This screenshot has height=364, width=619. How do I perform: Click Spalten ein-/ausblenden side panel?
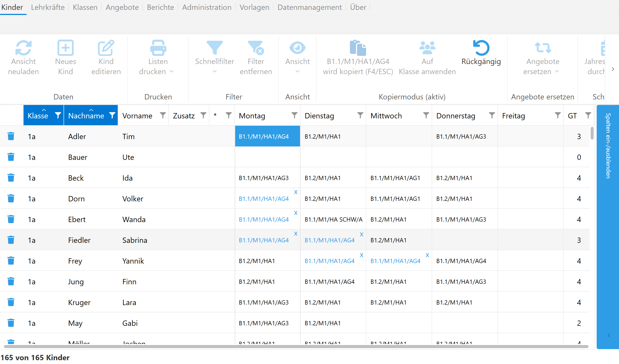(x=608, y=145)
